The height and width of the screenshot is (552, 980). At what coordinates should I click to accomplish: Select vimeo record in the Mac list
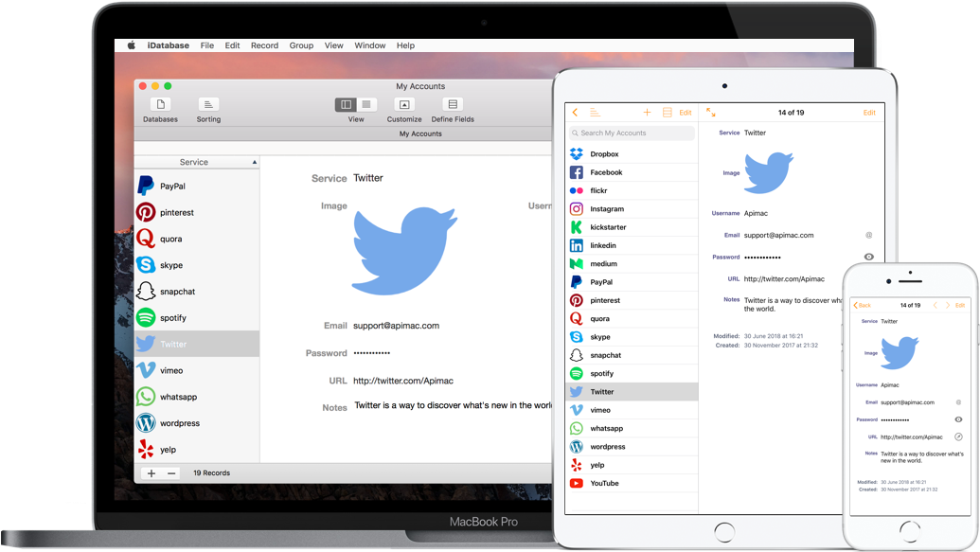(197, 370)
